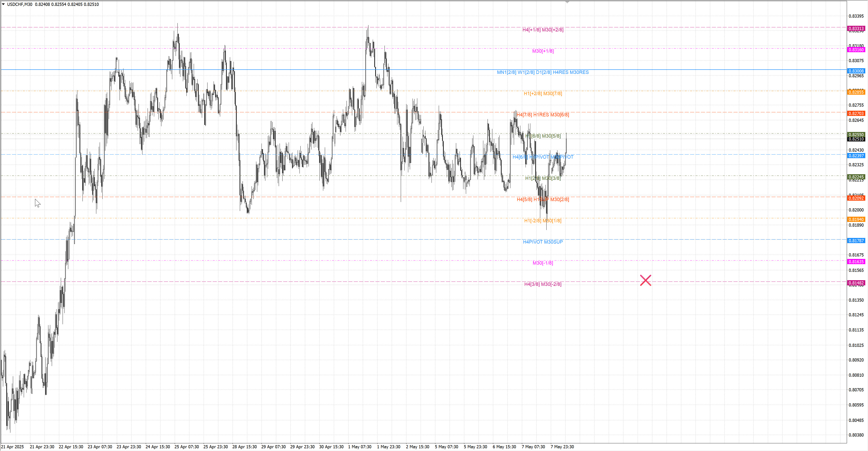Click the 7 May 23:30 time axis label
The width and height of the screenshot is (868, 451).
tap(562, 447)
